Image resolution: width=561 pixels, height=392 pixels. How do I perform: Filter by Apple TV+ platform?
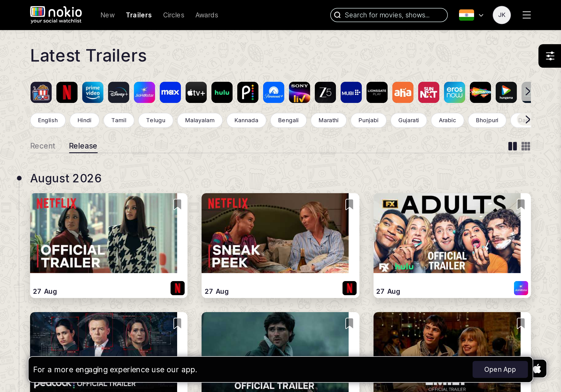coord(196,92)
